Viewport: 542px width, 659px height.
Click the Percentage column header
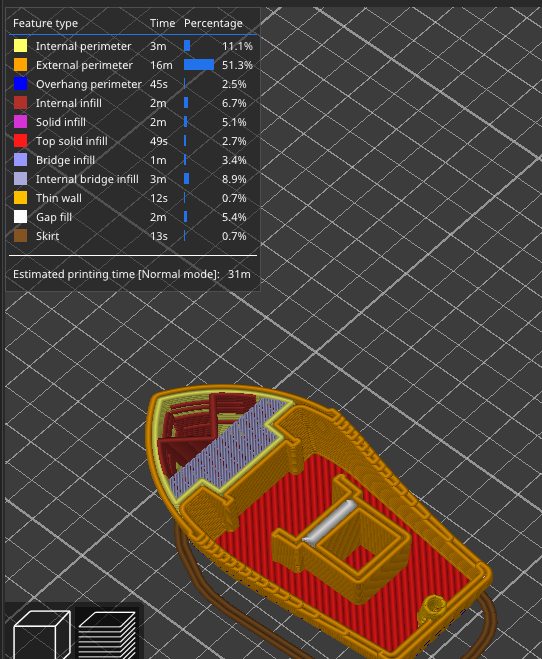point(213,23)
